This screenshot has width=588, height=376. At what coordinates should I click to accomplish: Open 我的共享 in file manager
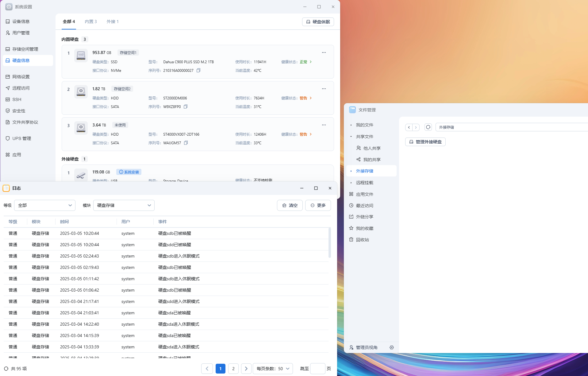coord(371,160)
